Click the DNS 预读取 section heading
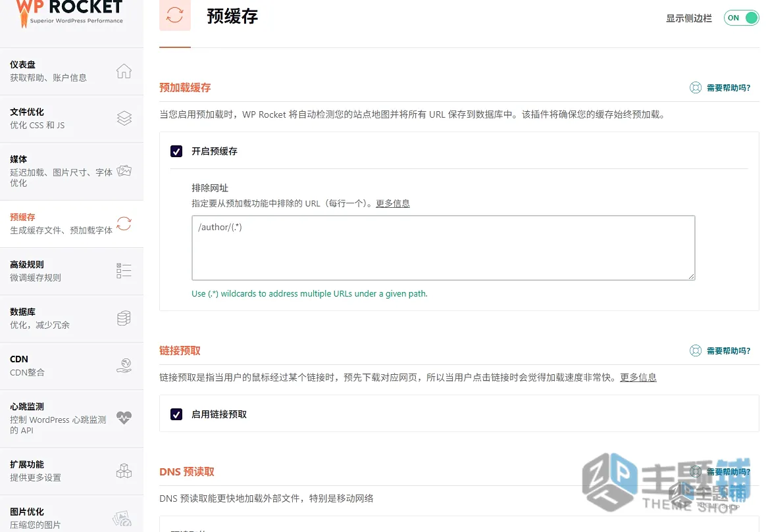Image resolution: width=768 pixels, height=532 pixels. click(x=187, y=472)
